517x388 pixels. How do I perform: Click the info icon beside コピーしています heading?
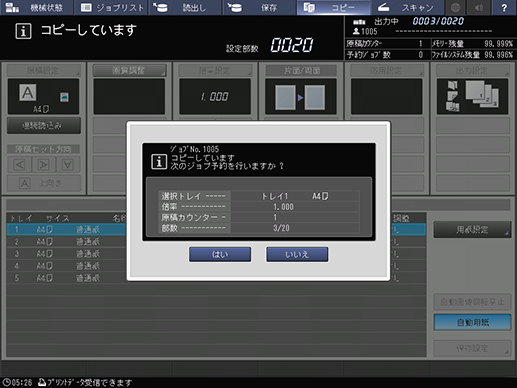pyautogui.click(x=23, y=31)
